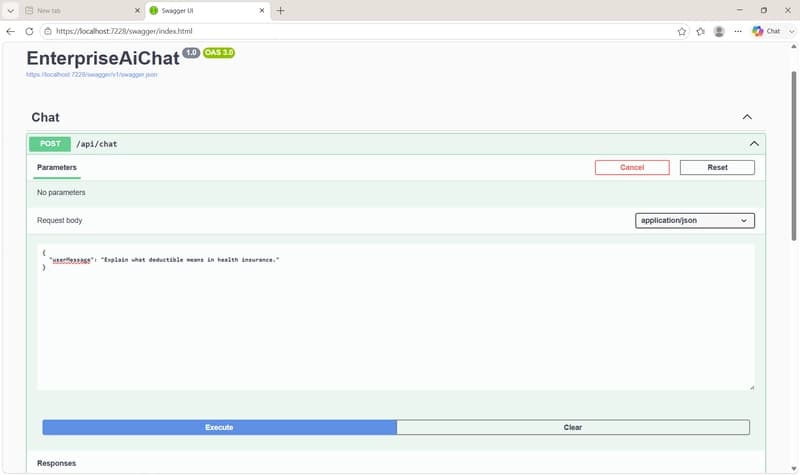Image resolution: width=800 pixels, height=475 pixels.
Task: Click the EnterpriseAiChat title
Action: (103, 58)
